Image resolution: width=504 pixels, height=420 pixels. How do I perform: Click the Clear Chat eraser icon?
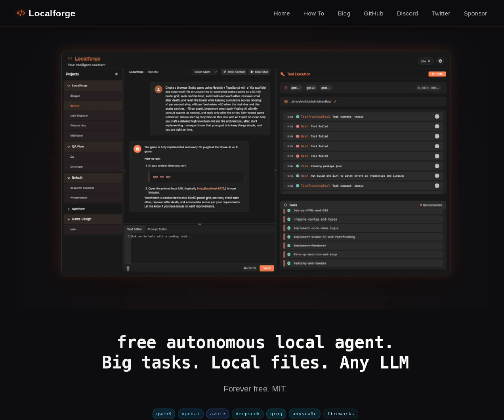tap(252, 72)
